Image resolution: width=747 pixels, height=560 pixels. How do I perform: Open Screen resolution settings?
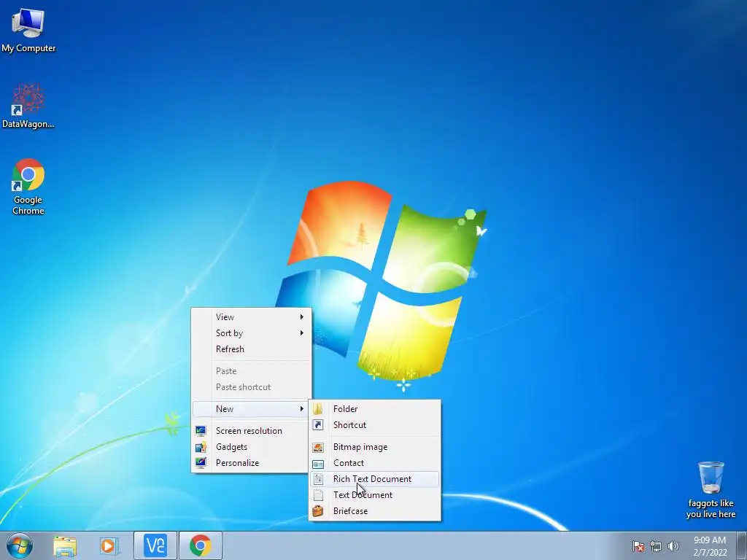point(251,431)
